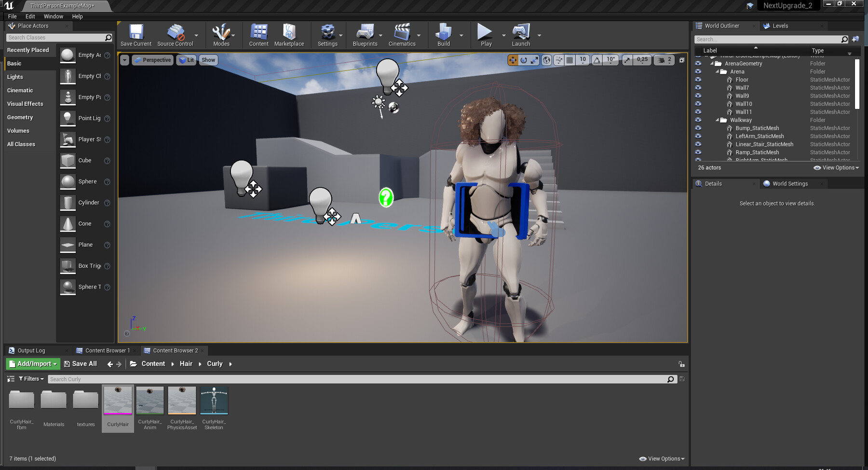This screenshot has width=868, height=470.
Task: Open the Modes toolbar icon
Action: [221, 35]
